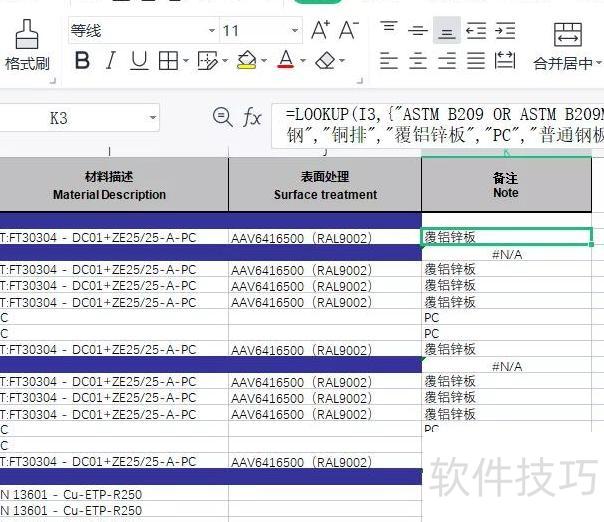Open the 等线 font name dropdown
Screen dimensions: 604x522
211,30
